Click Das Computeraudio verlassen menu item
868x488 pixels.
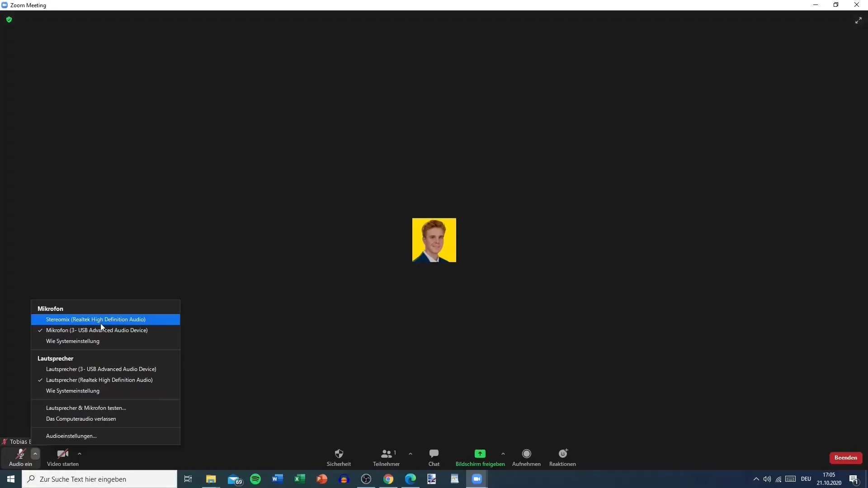point(80,418)
